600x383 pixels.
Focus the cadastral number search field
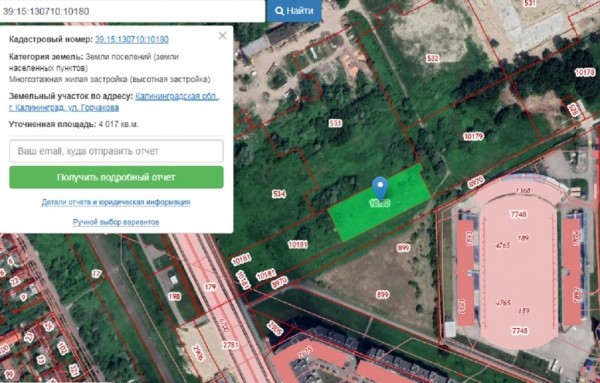click(132, 11)
